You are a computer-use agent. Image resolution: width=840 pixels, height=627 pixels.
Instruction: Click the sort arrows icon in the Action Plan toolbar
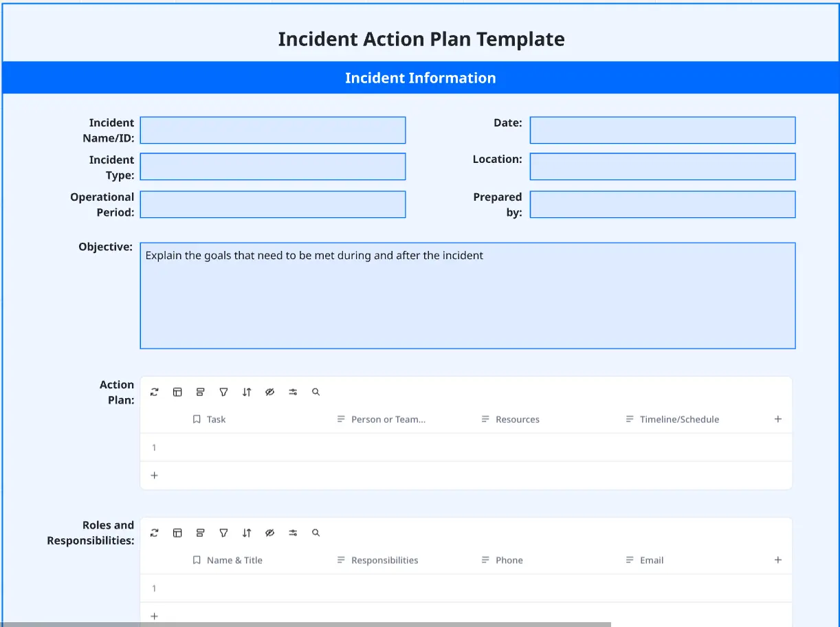[247, 391]
